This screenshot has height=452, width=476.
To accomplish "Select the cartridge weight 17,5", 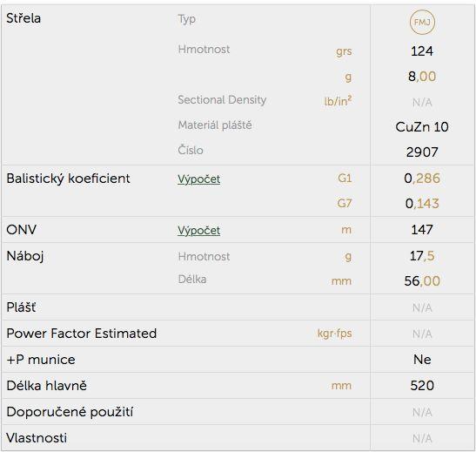I will [x=422, y=256].
